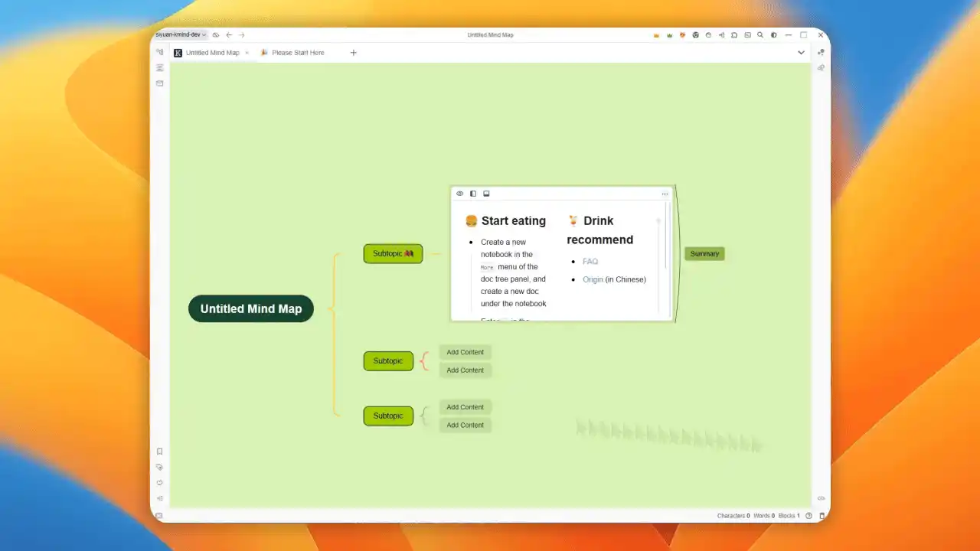This screenshot has height=551, width=980.
Task: Close the Untitled Mind Map tab
Action: coord(247,53)
